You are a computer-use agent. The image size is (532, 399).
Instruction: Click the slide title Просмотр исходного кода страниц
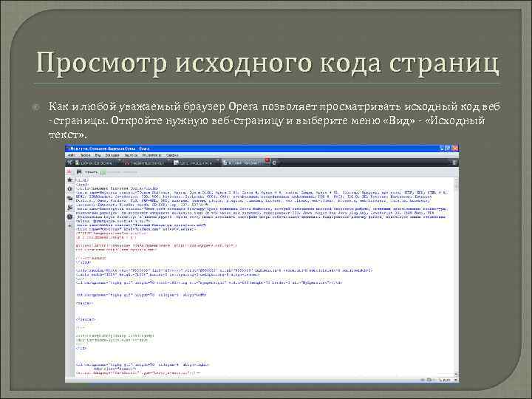tap(267, 64)
